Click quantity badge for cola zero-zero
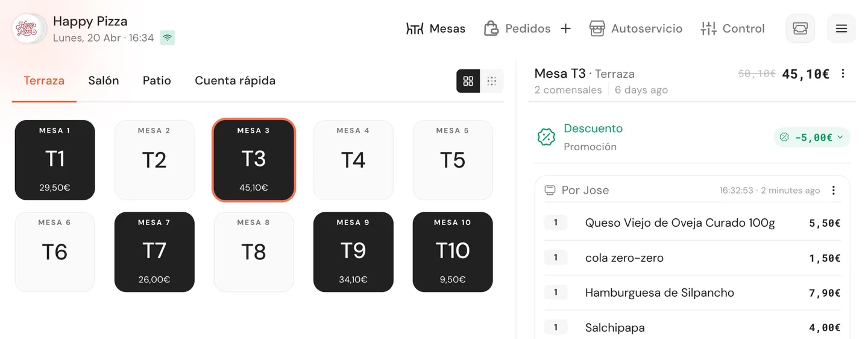 pyautogui.click(x=556, y=258)
